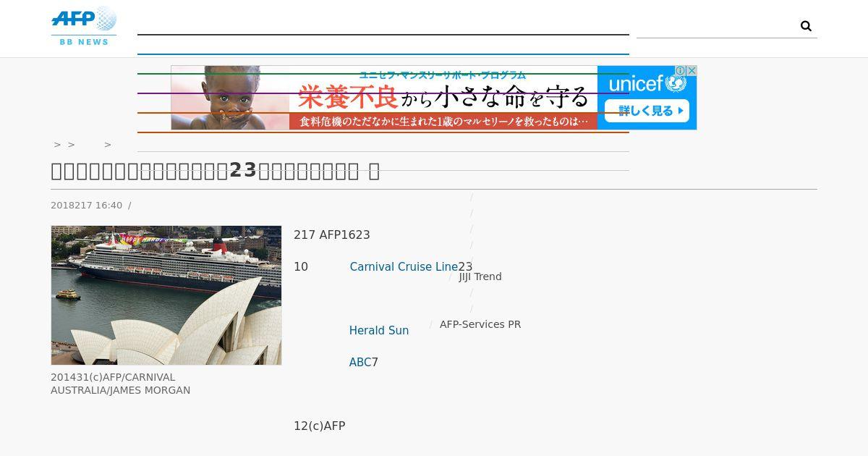868x456 pixels.
Task: Open the UNICEF ad headline 栄養不良から小さな命を守る
Action: (443, 96)
